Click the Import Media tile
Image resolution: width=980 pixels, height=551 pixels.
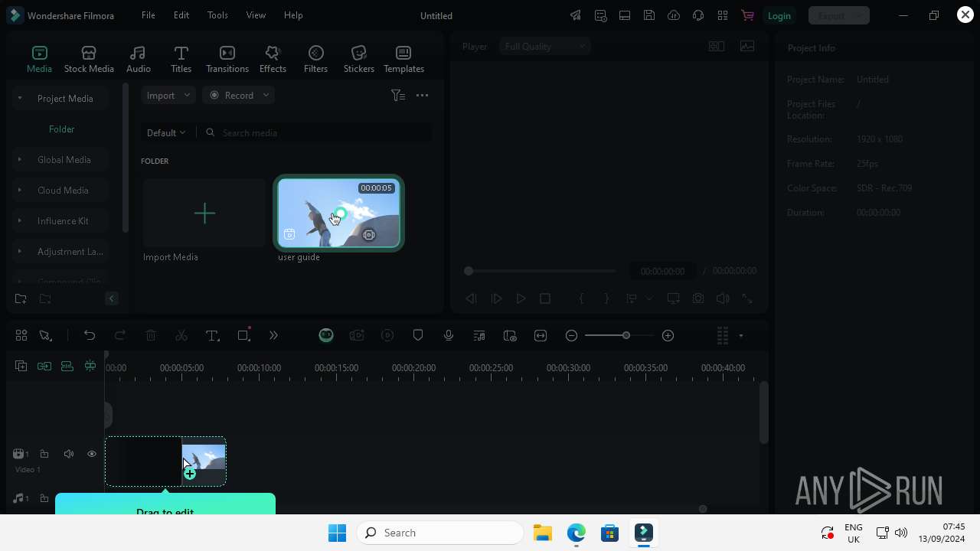pos(204,213)
